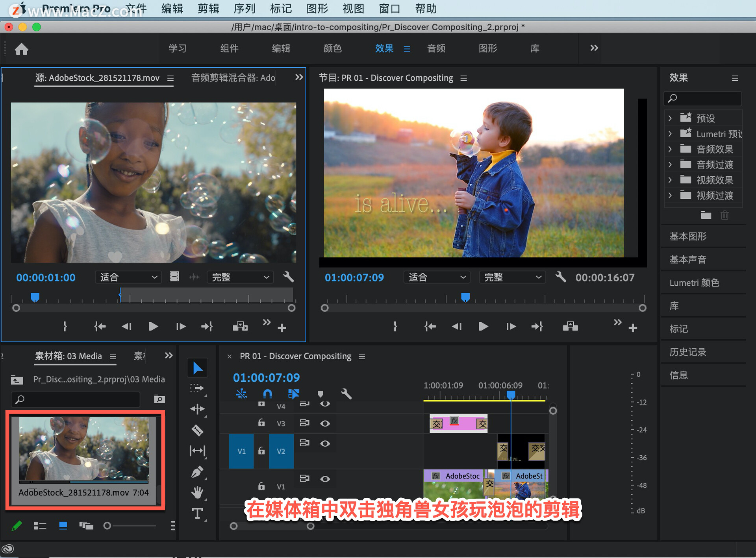Select the Selection (arrow) tool

click(x=198, y=368)
